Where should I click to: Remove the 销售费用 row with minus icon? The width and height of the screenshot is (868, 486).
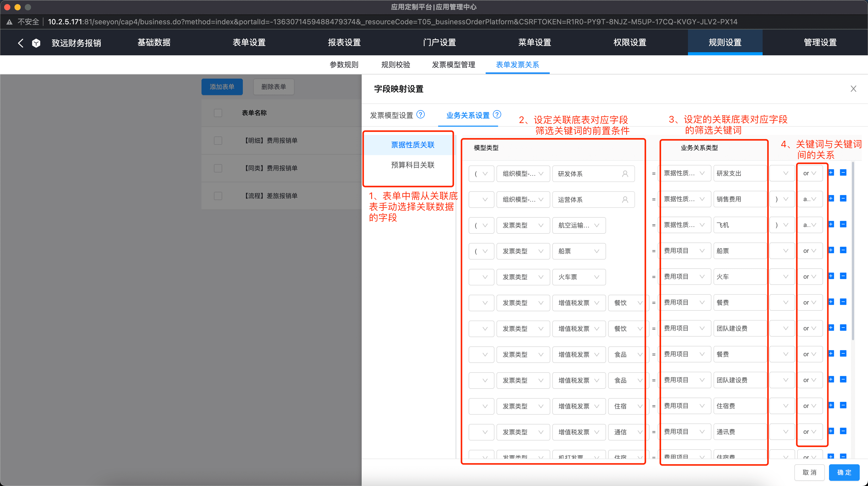843,198
